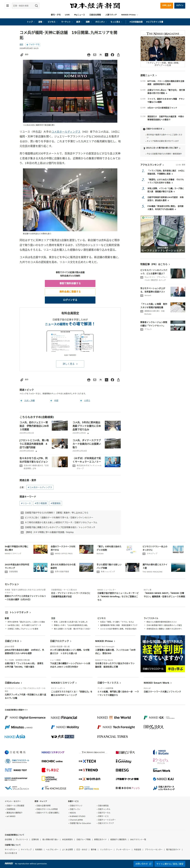Open the #日米首脳会談 topic tag
The image size is (190, 868).
point(136,22)
